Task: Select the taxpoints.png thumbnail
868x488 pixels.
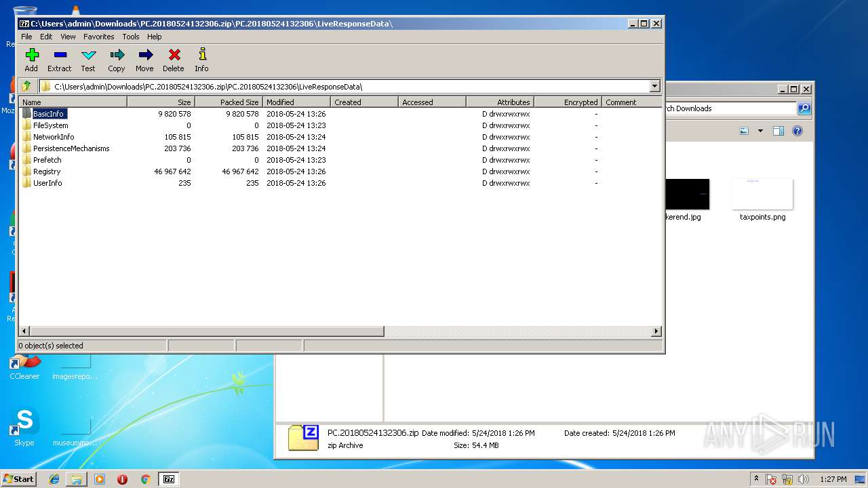Action: [x=762, y=195]
